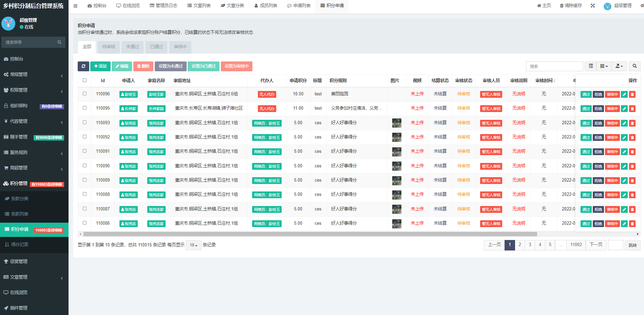Toggle table view mode icon
Image resolution: width=644 pixels, height=315 pixels.
coord(591,66)
